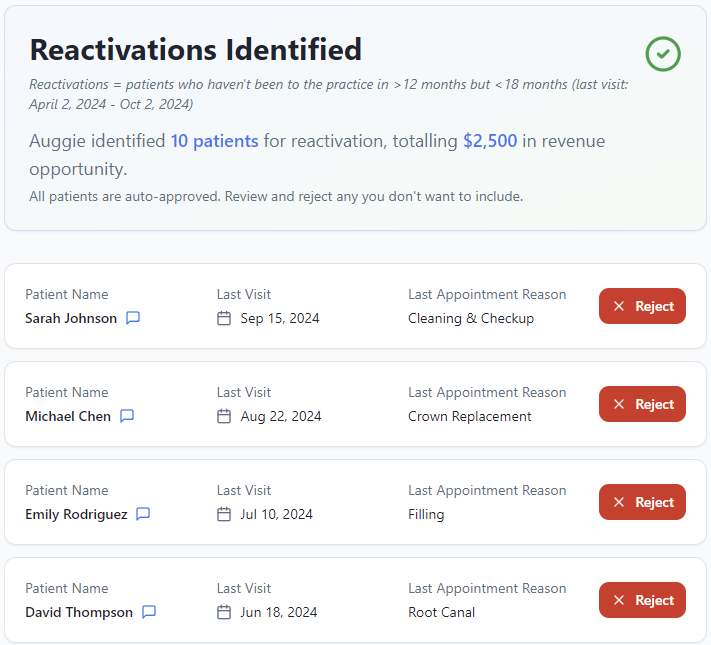This screenshot has height=645, width=711.
Task: Select the Sarah Johnson patient name
Action: [x=71, y=318]
